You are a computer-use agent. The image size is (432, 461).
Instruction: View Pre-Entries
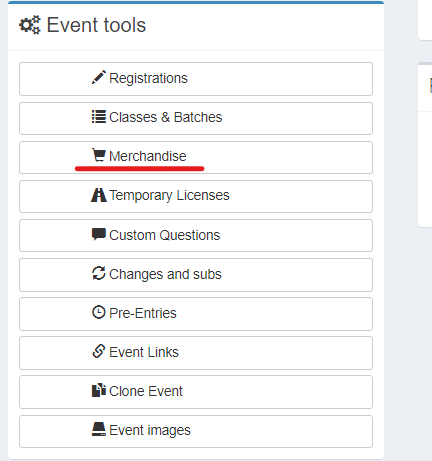point(196,314)
